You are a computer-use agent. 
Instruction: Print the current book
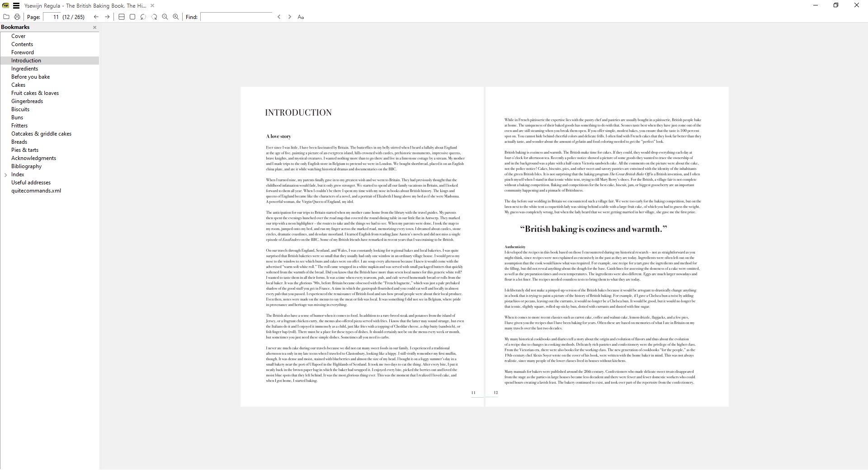point(17,17)
